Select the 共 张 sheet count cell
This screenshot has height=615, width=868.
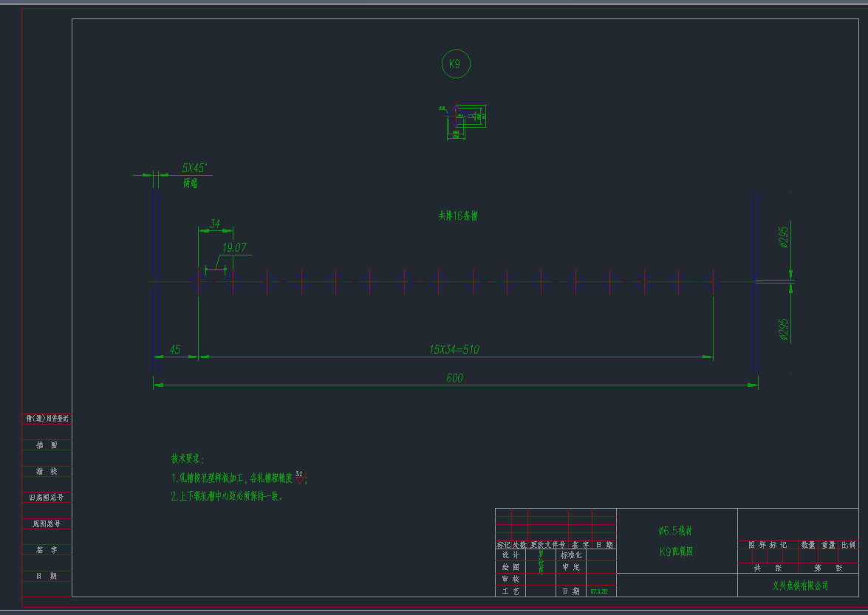point(768,568)
